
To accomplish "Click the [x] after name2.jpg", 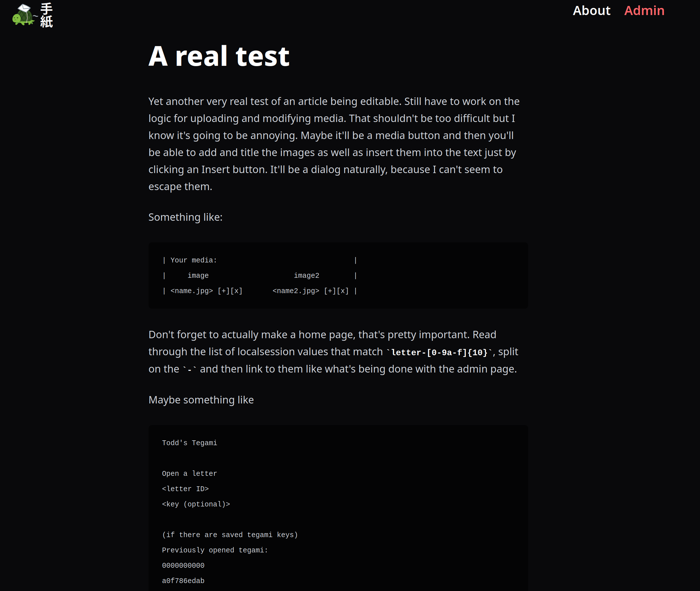I will (x=343, y=291).
